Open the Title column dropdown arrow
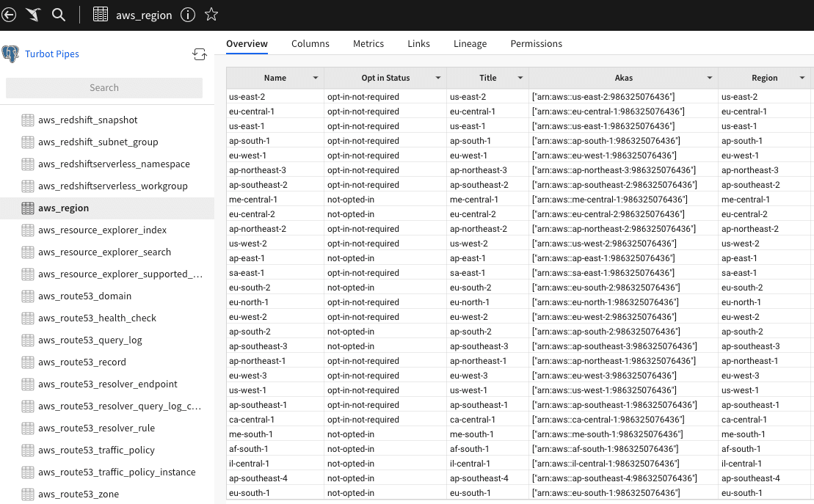814x504 pixels. (x=520, y=78)
